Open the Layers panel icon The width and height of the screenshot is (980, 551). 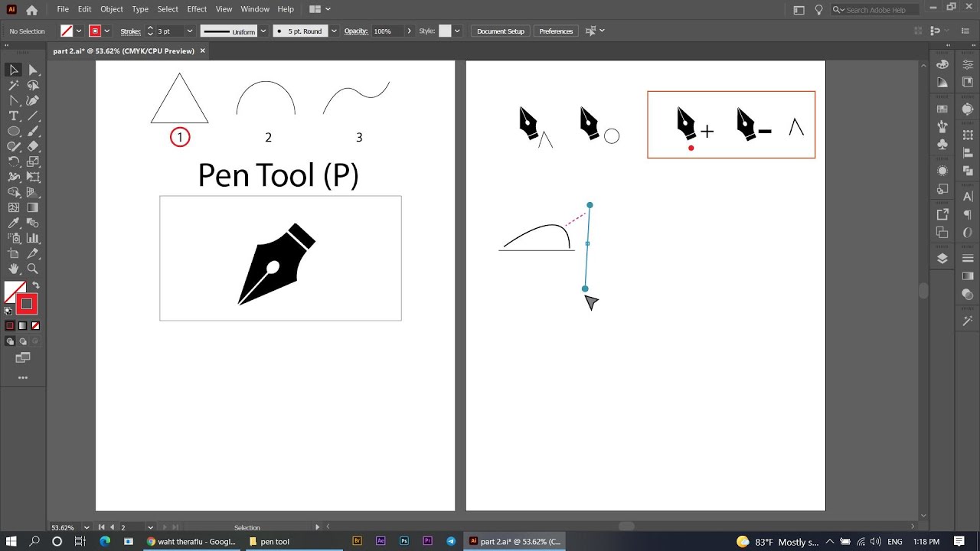[x=942, y=259]
